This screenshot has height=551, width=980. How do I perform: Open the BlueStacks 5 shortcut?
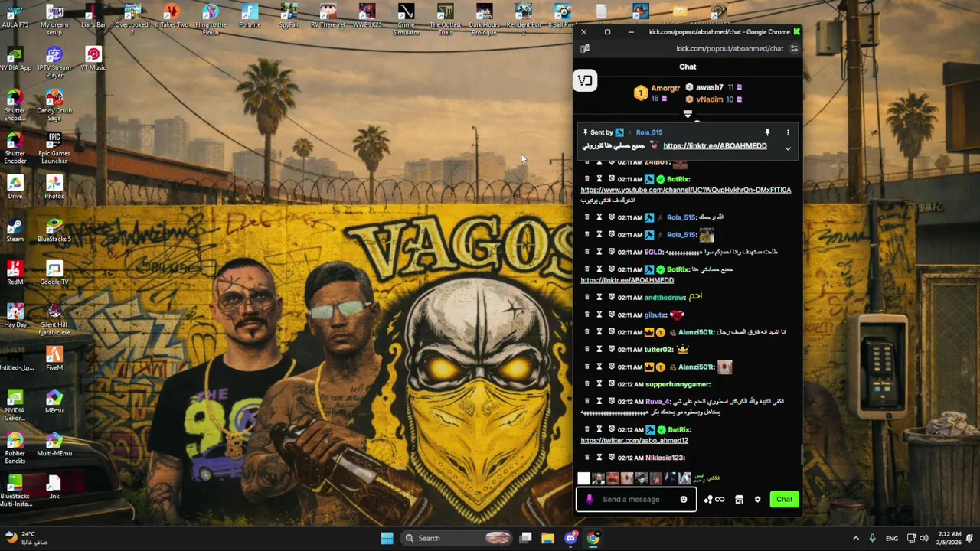tap(54, 230)
